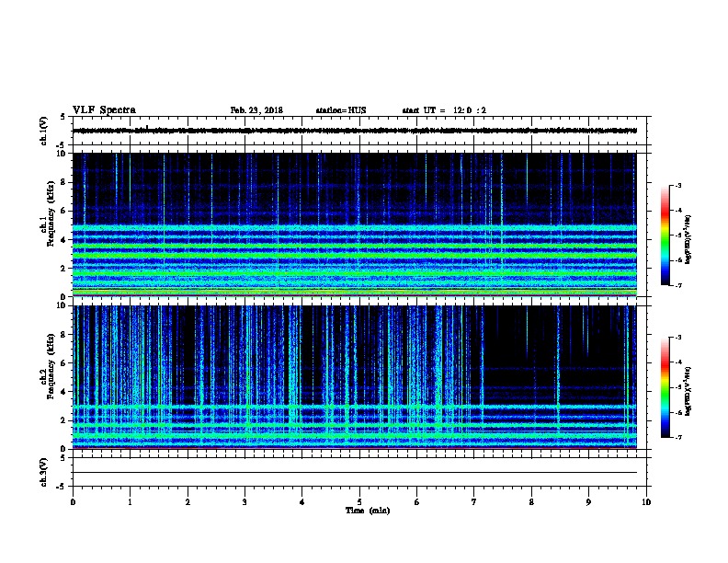
Task: Click time-axis tick label "5"
Action: point(359,501)
